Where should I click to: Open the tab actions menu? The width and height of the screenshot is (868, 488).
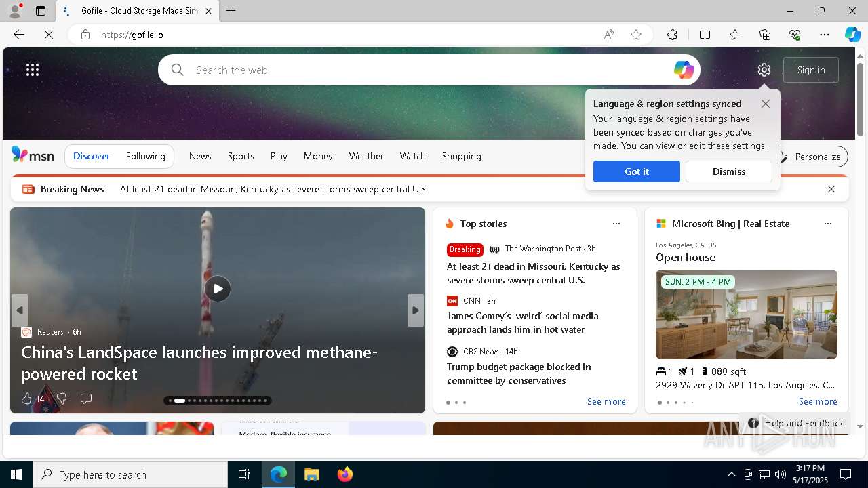pyautogui.click(x=41, y=11)
